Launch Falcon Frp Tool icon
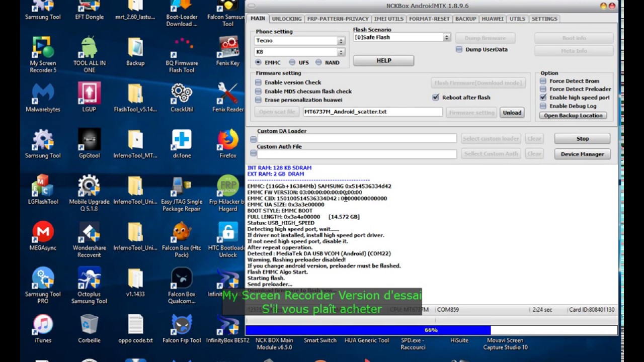Image resolution: width=644 pixels, height=362 pixels. coord(182,329)
